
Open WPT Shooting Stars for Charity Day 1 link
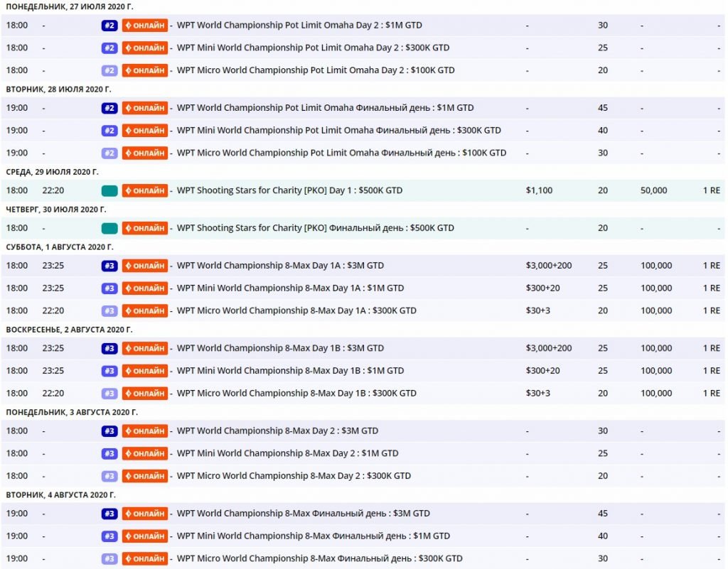pos(289,190)
